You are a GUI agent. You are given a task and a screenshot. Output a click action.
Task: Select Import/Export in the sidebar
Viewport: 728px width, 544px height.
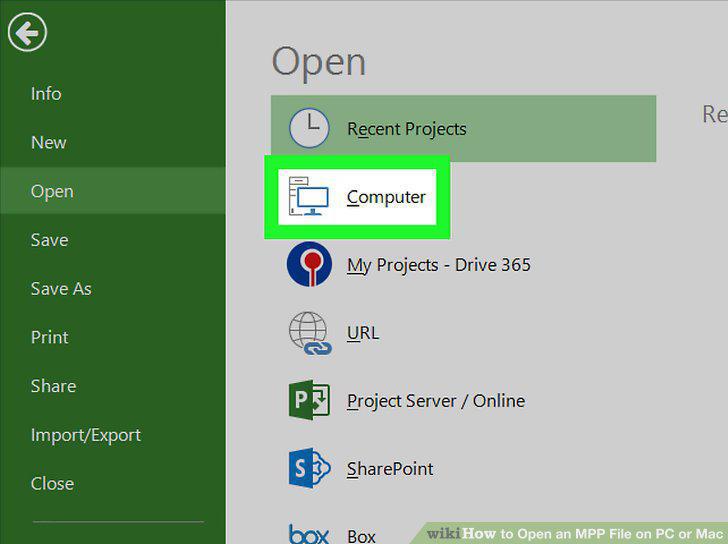86,435
